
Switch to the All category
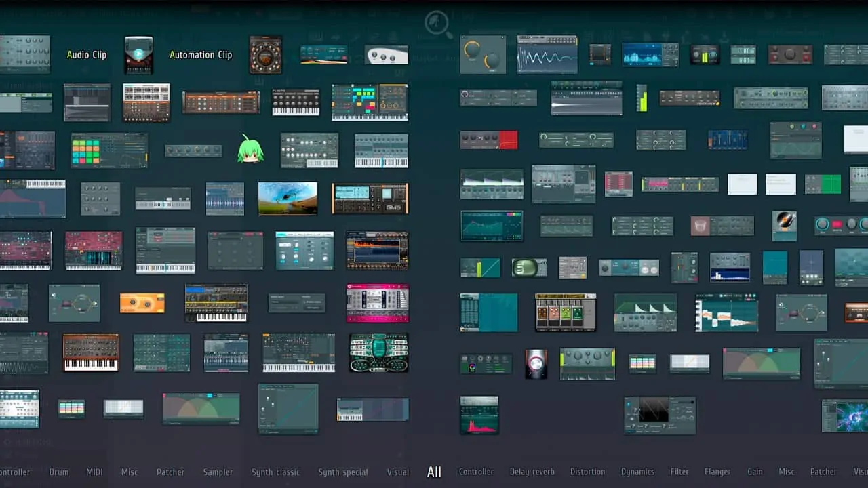point(434,472)
